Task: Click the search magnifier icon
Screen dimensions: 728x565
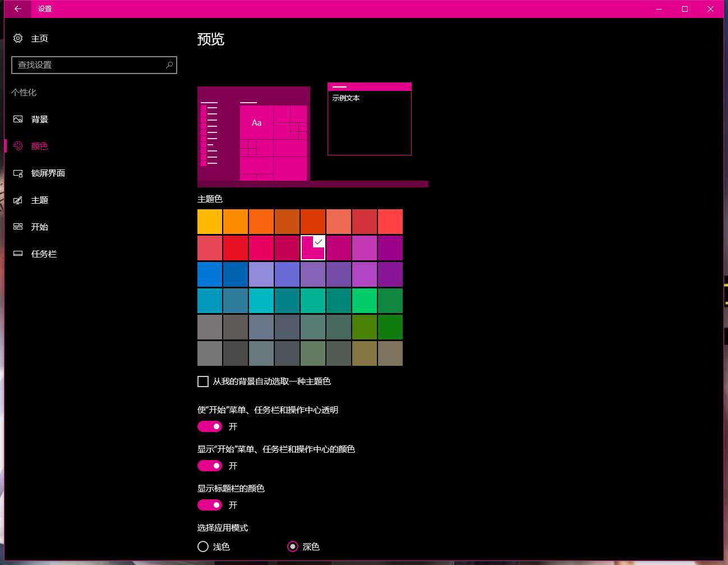Action: (169, 65)
